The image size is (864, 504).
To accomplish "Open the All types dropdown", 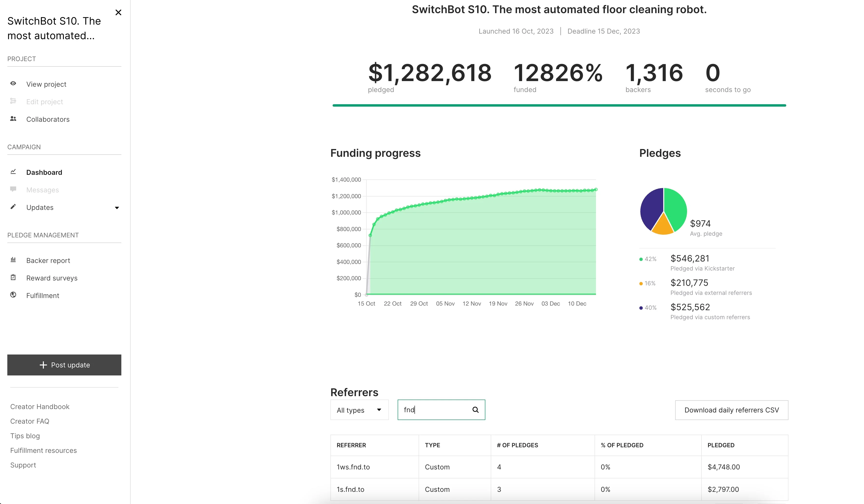I will coord(359,410).
